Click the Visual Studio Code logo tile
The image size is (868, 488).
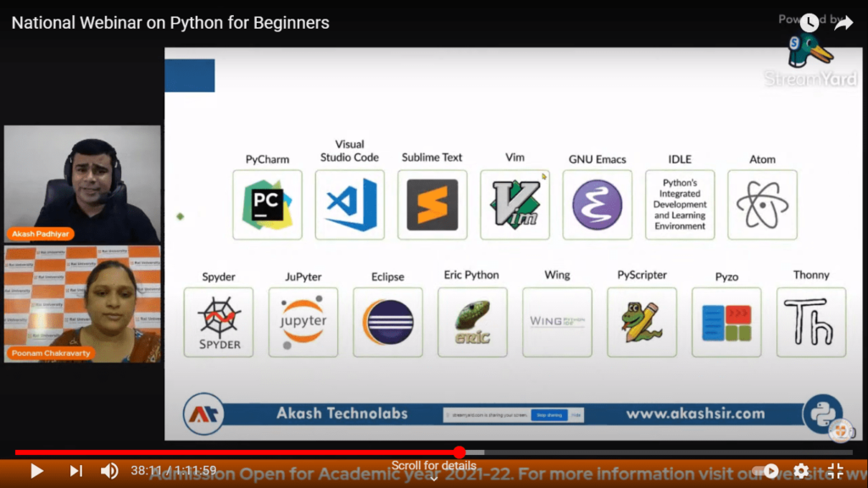[350, 205]
